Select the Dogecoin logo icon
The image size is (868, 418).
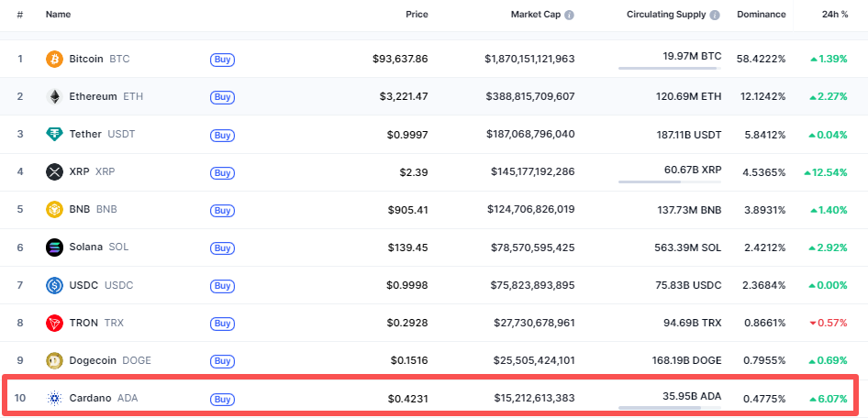pyautogui.click(x=55, y=360)
